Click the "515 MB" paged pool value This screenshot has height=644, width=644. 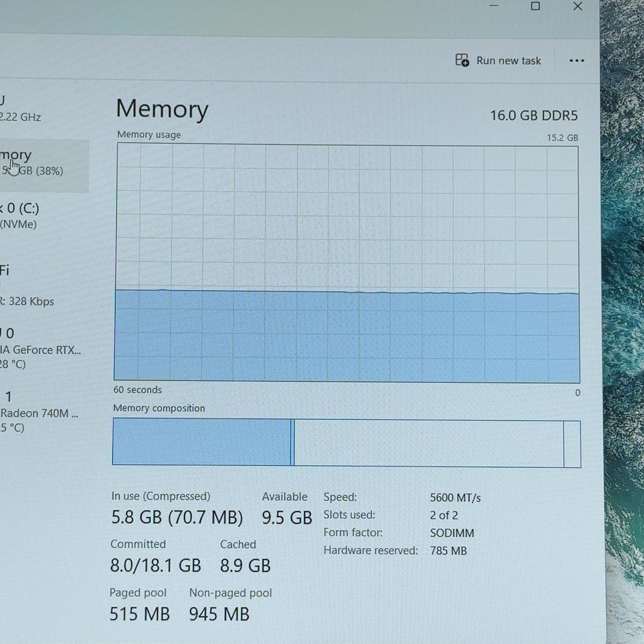click(140, 614)
